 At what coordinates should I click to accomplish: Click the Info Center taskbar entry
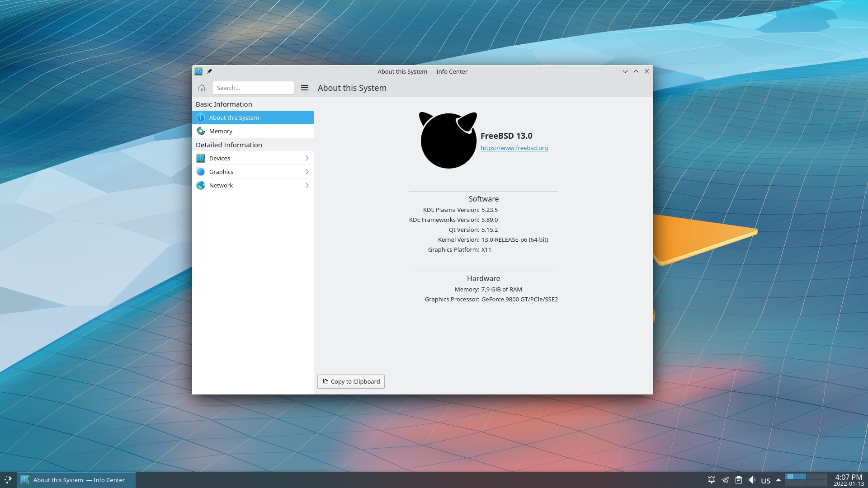pyautogui.click(x=76, y=480)
